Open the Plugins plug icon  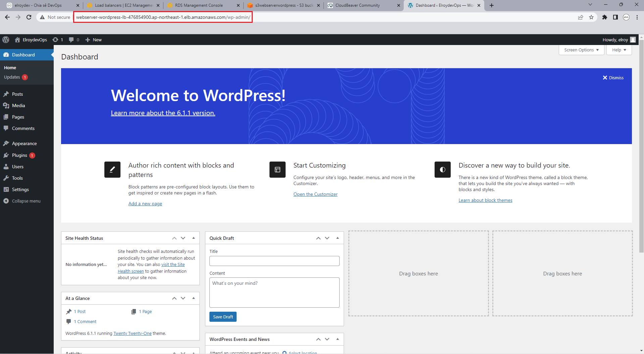6,155
